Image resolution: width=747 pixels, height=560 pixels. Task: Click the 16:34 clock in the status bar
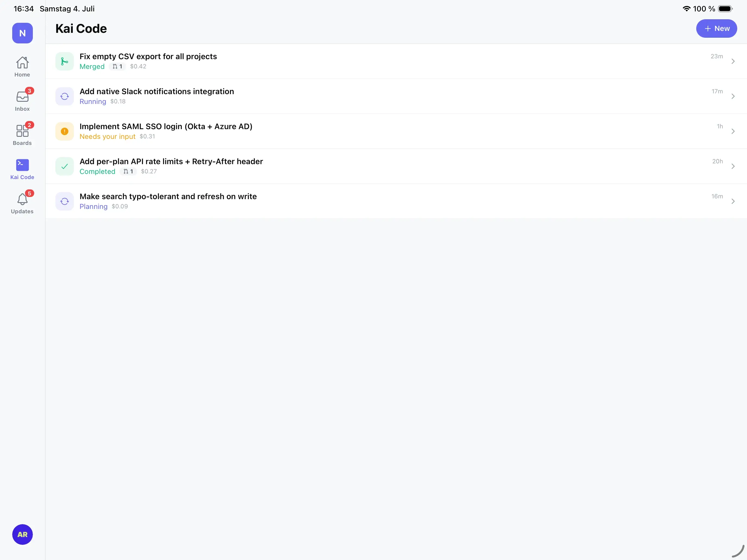click(x=24, y=9)
